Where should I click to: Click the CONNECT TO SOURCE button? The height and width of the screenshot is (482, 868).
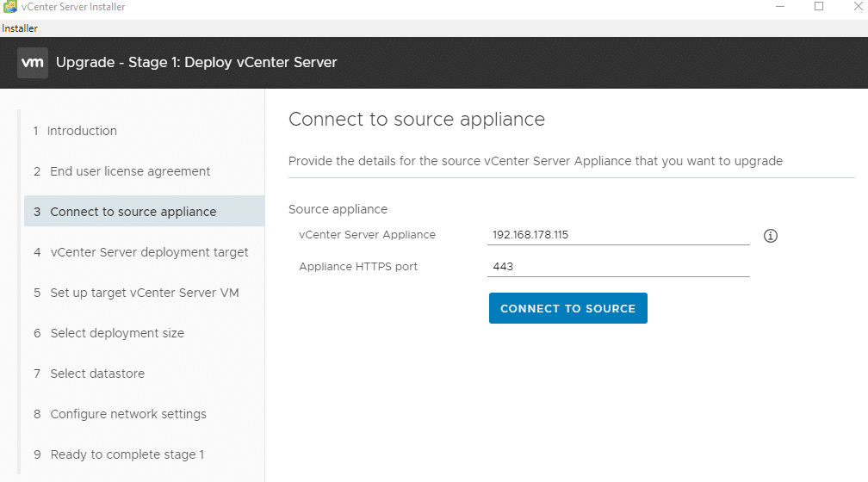pos(568,308)
